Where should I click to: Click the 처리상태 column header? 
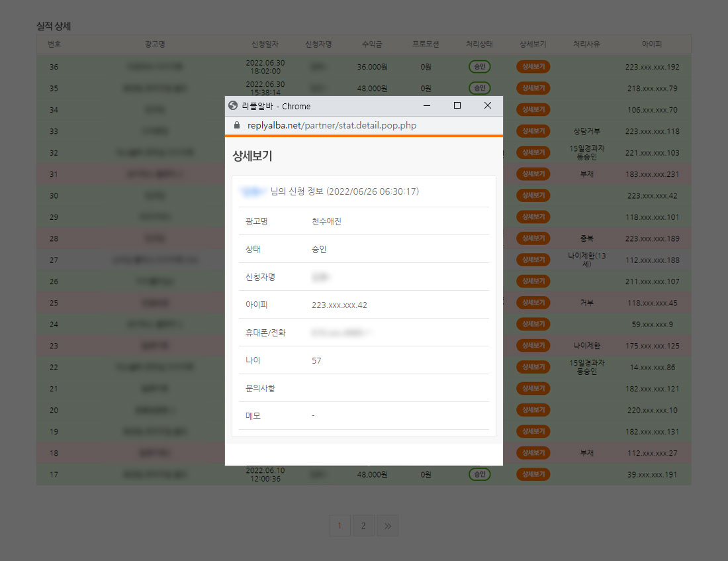coord(479,44)
